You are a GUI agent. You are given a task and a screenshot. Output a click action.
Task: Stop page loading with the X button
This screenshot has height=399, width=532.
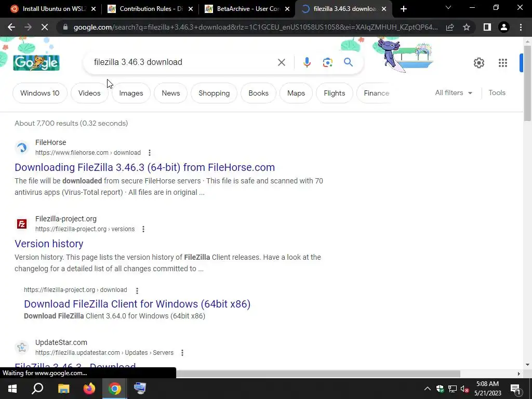point(45,27)
